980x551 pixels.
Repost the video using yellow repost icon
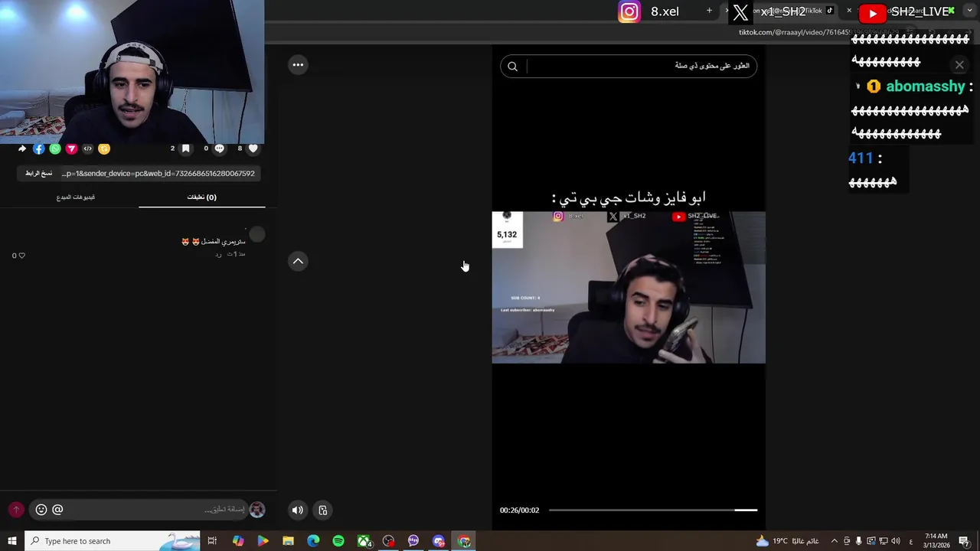tap(104, 148)
